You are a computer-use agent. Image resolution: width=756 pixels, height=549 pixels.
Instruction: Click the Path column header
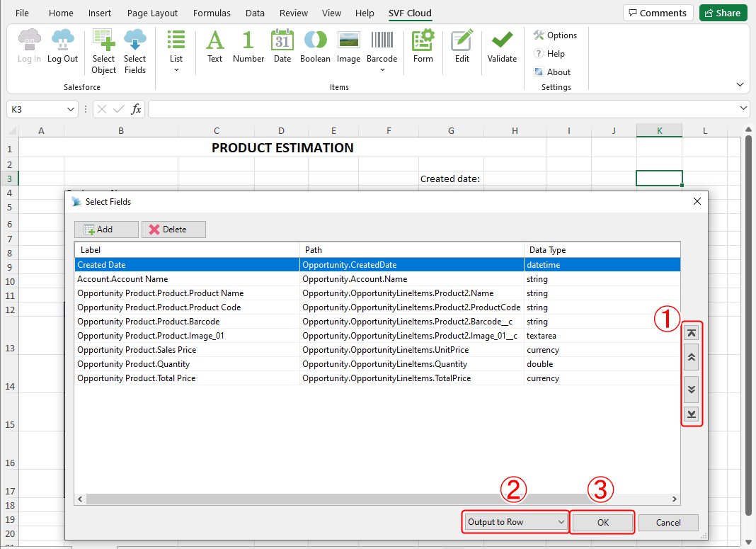click(412, 250)
